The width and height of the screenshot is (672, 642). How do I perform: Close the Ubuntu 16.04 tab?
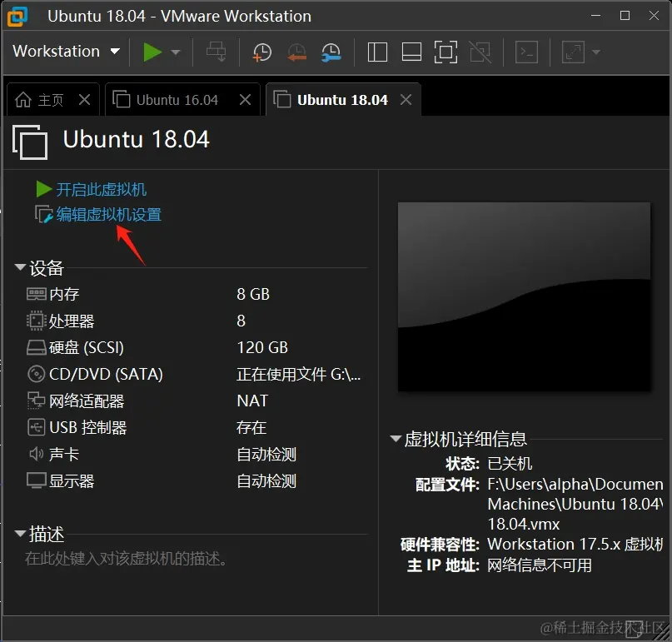coord(245,100)
